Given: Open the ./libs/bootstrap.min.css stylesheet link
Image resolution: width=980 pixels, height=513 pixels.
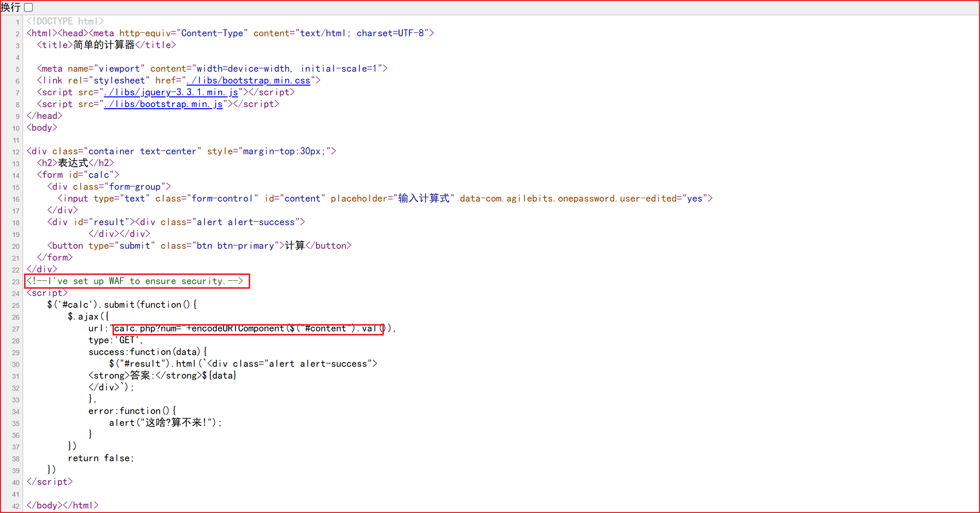Looking at the screenshot, I should (248, 80).
